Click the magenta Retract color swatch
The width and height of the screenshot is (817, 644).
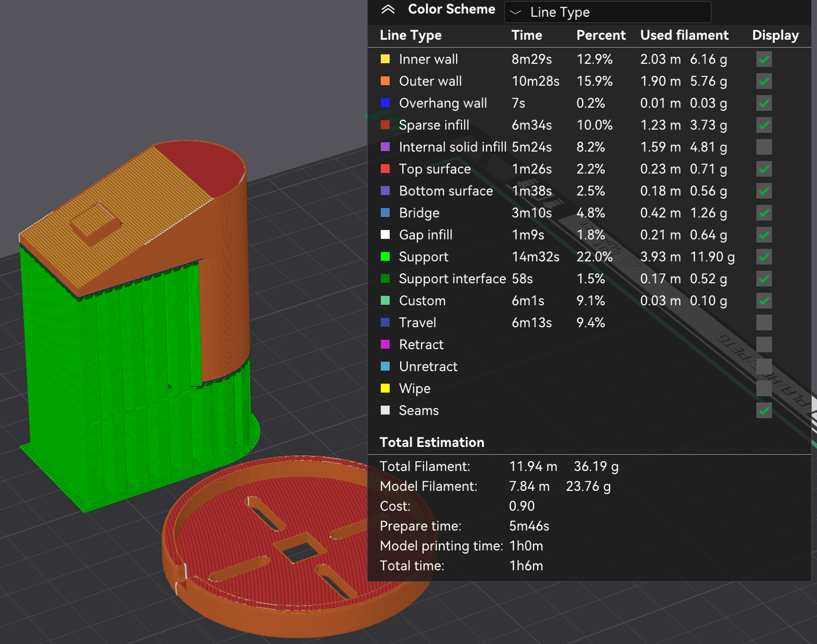385,344
